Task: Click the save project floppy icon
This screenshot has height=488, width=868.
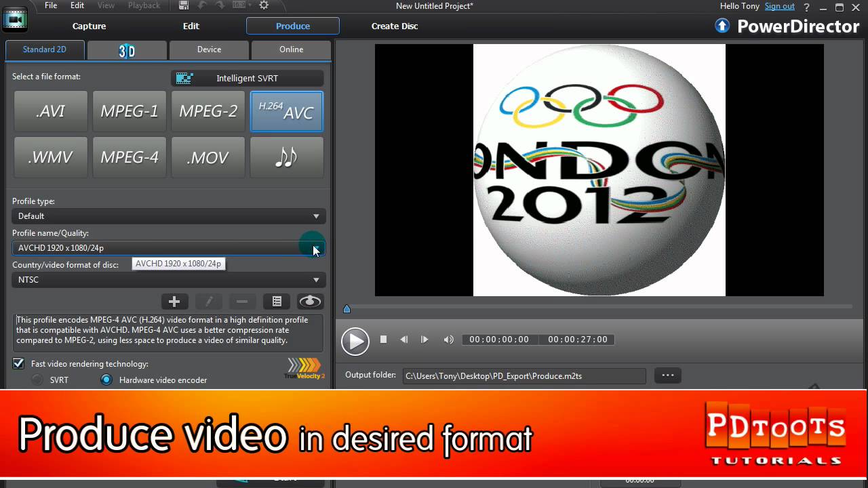Action: click(x=184, y=5)
